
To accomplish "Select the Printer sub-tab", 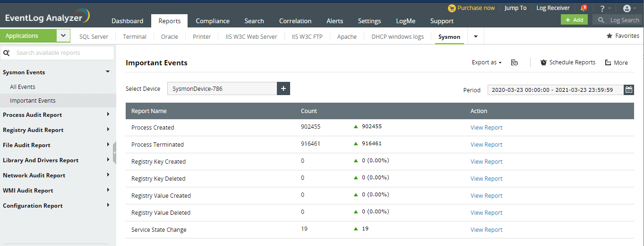I will pyautogui.click(x=202, y=36).
